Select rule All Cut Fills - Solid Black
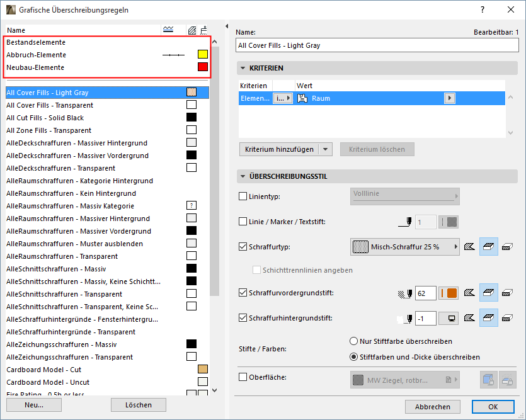The width and height of the screenshot is (526, 420). (107, 118)
